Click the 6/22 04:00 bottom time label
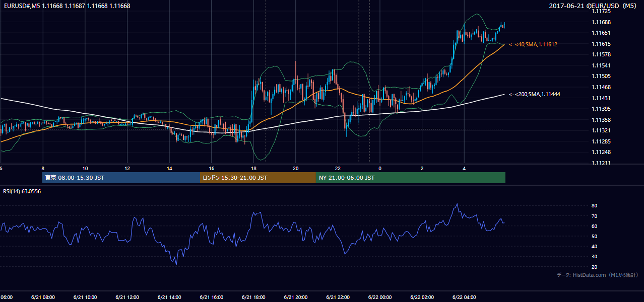 coord(464,297)
